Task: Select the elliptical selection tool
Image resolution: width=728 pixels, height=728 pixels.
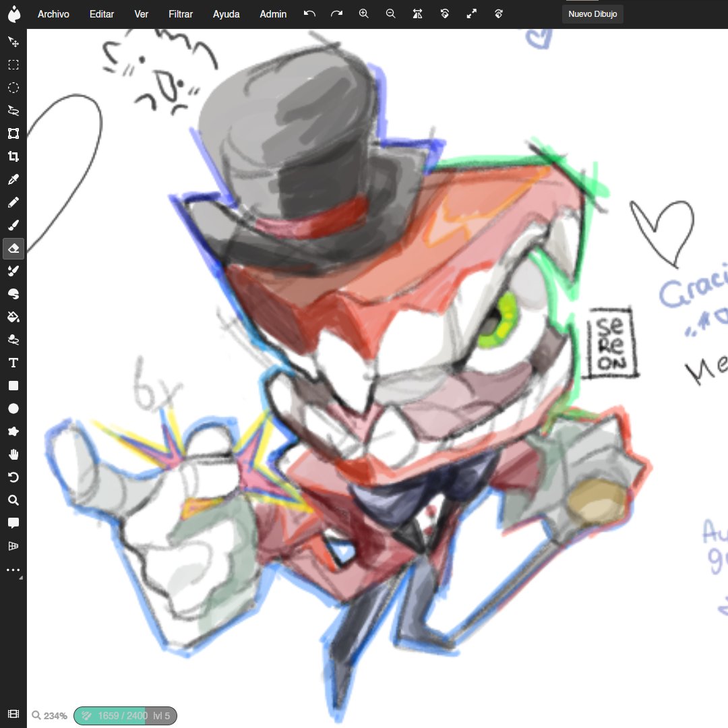Action: pos(13,88)
